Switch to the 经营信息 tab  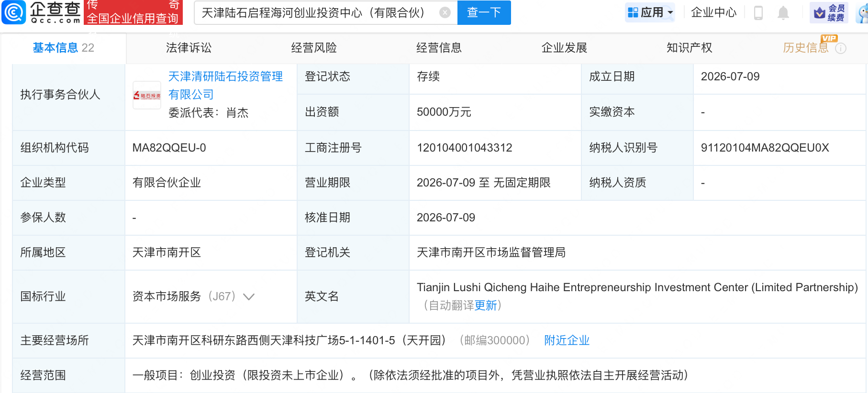(x=439, y=48)
